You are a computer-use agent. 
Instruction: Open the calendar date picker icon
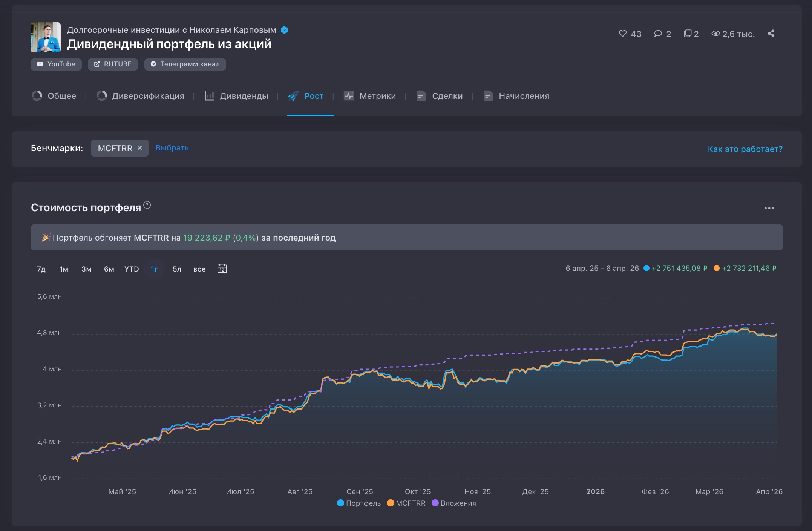click(x=222, y=269)
